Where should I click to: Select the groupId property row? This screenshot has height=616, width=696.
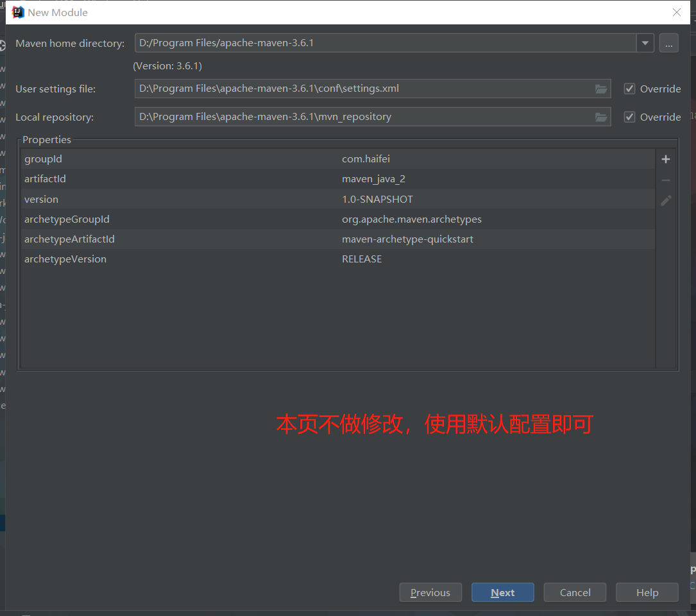(x=338, y=159)
